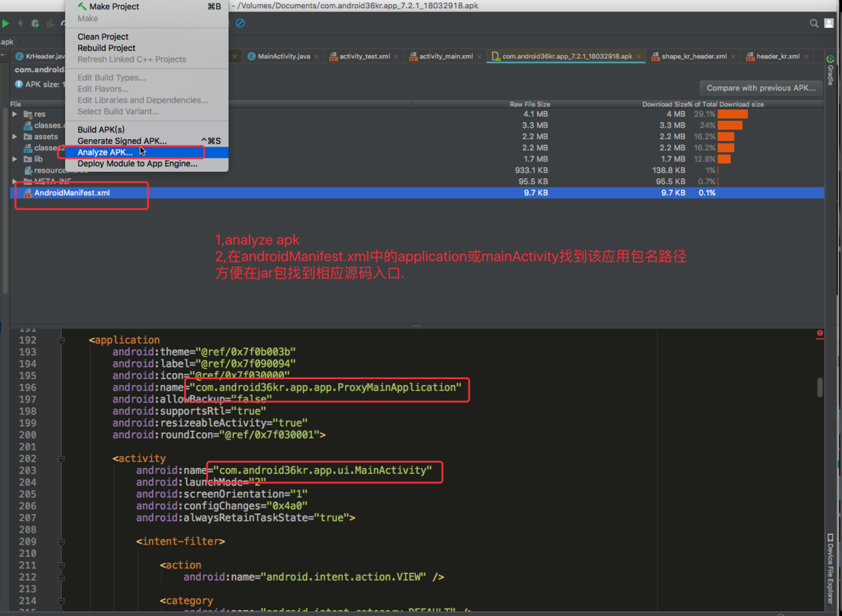
Task: Fold the intent-filter block at line 209
Action: click(x=61, y=541)
